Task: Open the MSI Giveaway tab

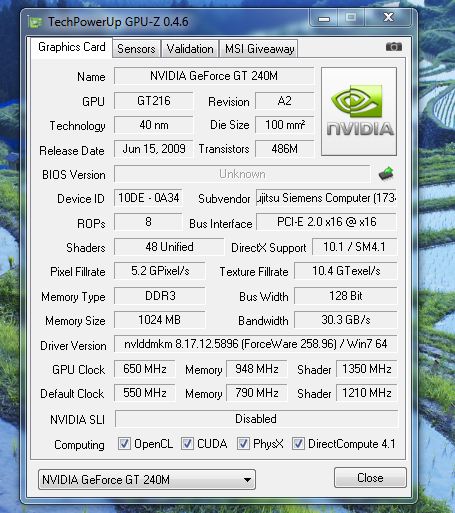Action: coord(259,49)
